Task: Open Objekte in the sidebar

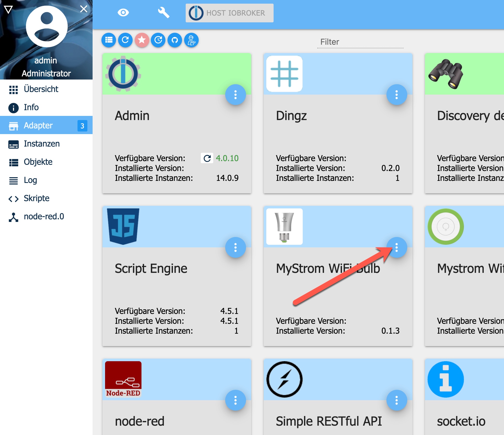Action: [x=38, y=162]
